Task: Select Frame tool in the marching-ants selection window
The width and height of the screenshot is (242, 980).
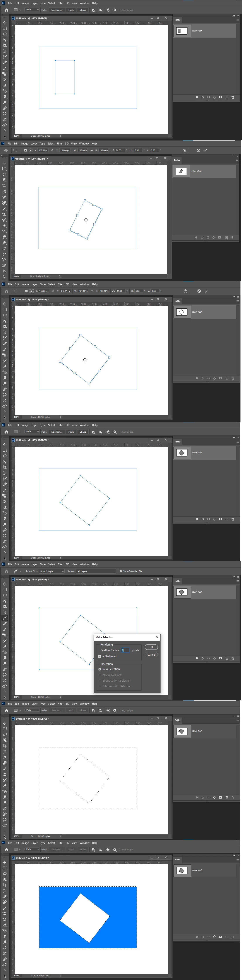Action: point(5,752)
